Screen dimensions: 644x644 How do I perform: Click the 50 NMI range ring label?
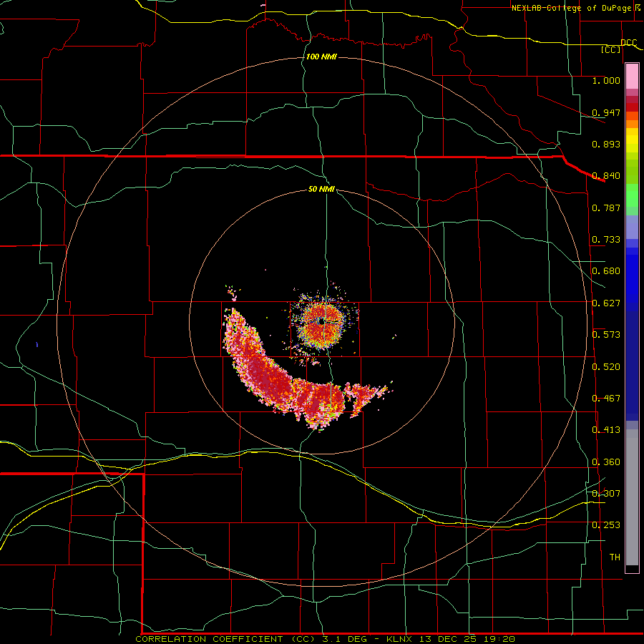321,189
